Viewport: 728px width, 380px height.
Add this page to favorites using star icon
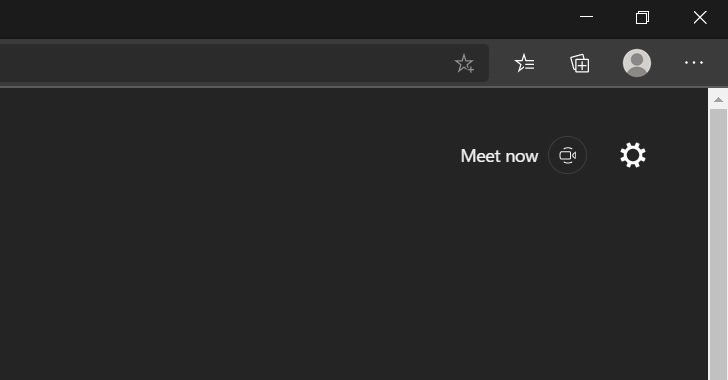click(464, 63)
